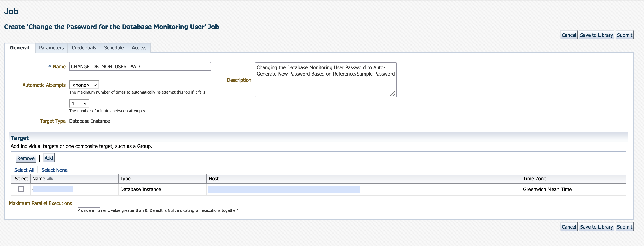Focus the job Name input field
The height and width of the screenshot is (246, 644).
coord(140,67)
